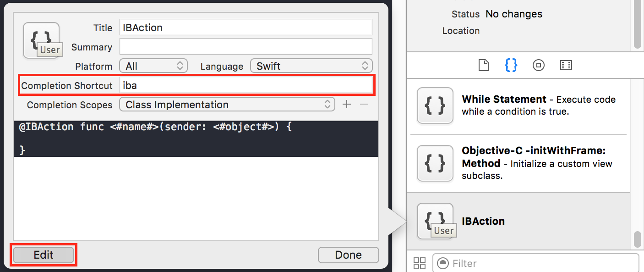Viewport: 644px width, 272px height.
Task: Open the Language dropdown showing Swift
Action: (x=311, y=66)
